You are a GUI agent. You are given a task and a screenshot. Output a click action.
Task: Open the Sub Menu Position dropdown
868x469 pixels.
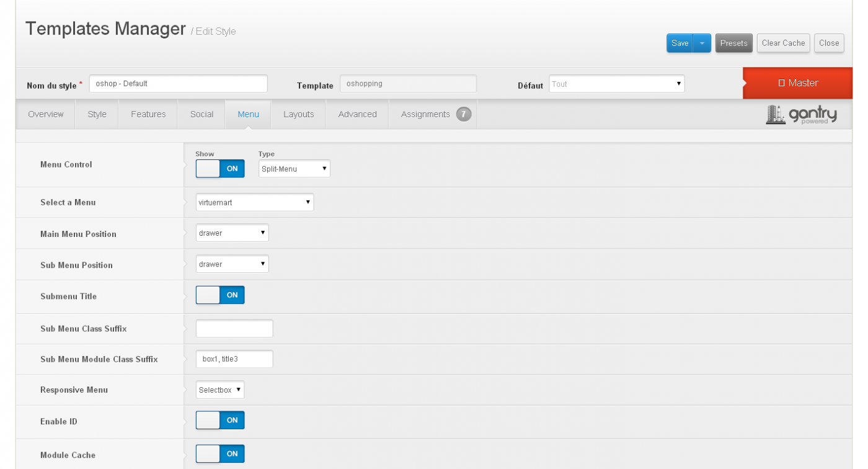coord(232,264)
